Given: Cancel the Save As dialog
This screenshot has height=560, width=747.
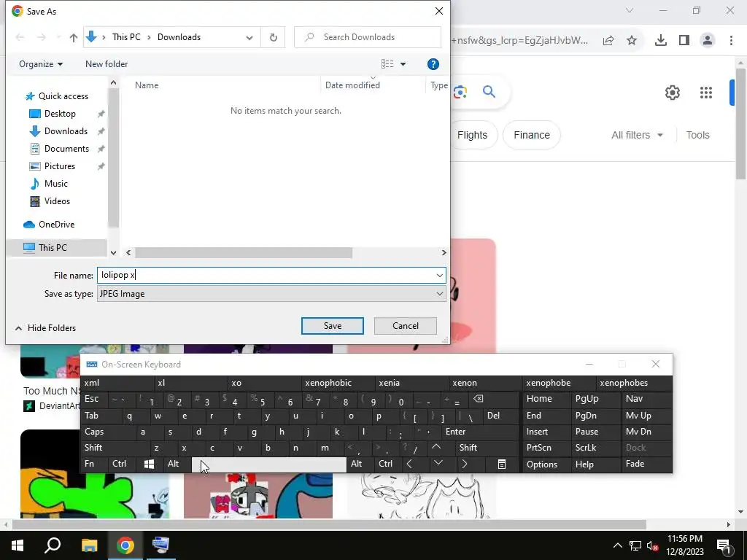Looking at the screenshot, I should [x=406, y=326].
